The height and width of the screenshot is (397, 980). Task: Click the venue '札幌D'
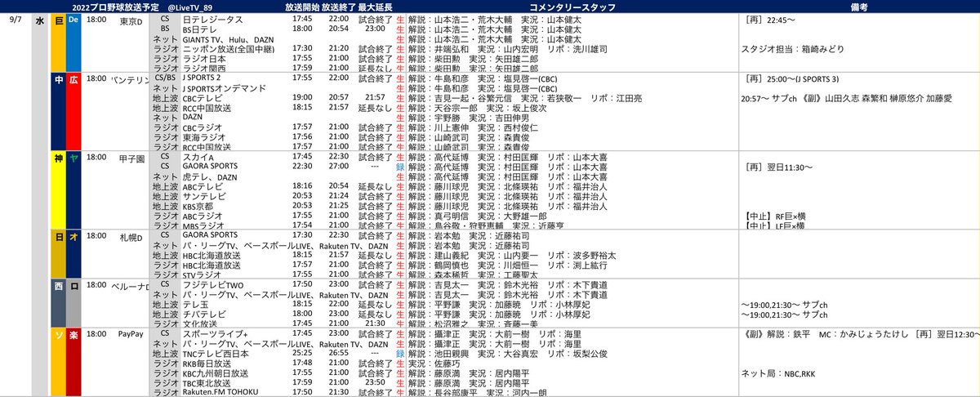131,236
